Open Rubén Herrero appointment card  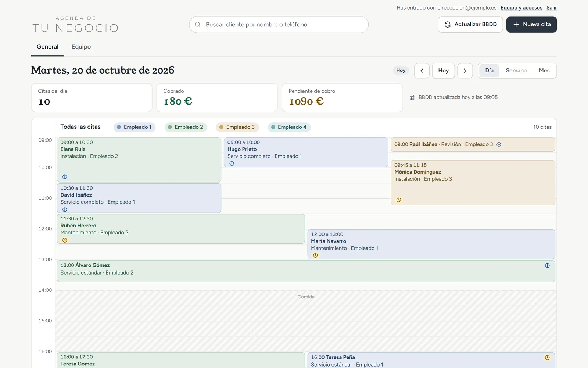click(x=181, y=229)
